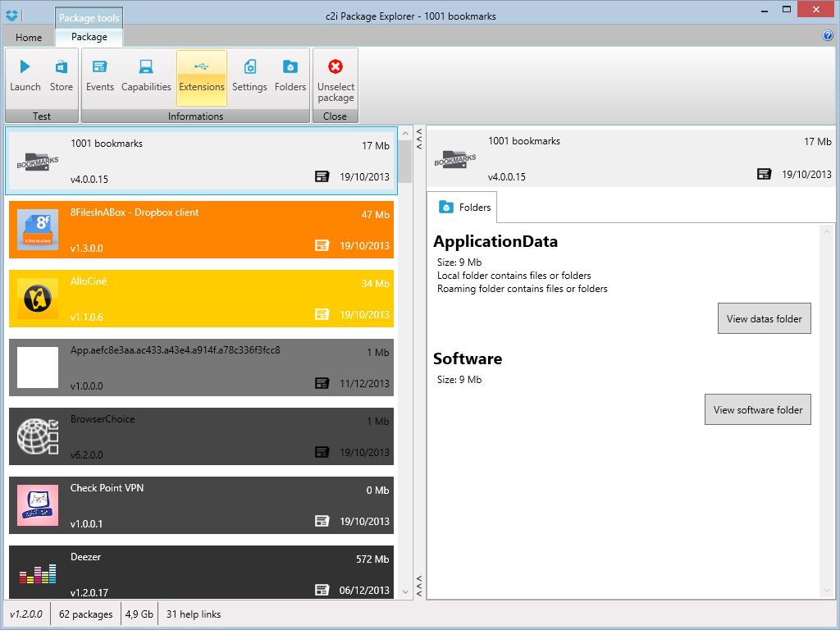Viewport: 840px width, 630px height.
Task: Click 572 Mb size on Deezer row
Action: 372,559
